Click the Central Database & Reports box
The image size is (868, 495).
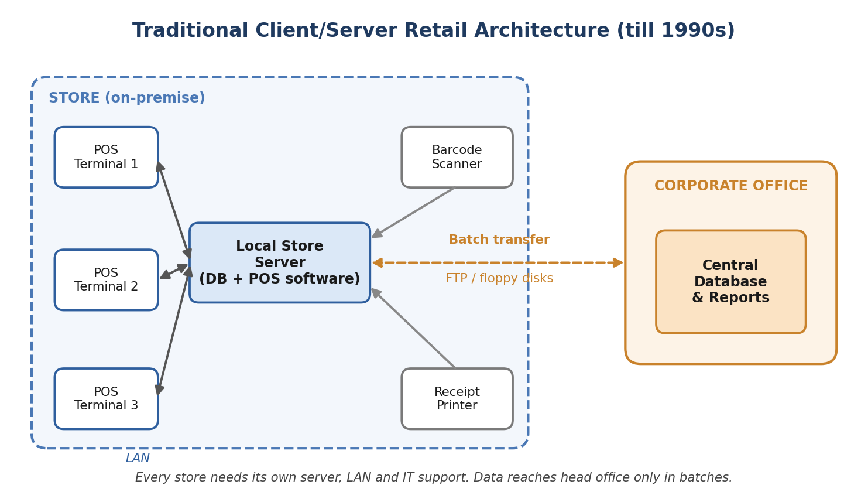(x=731, y=282)
